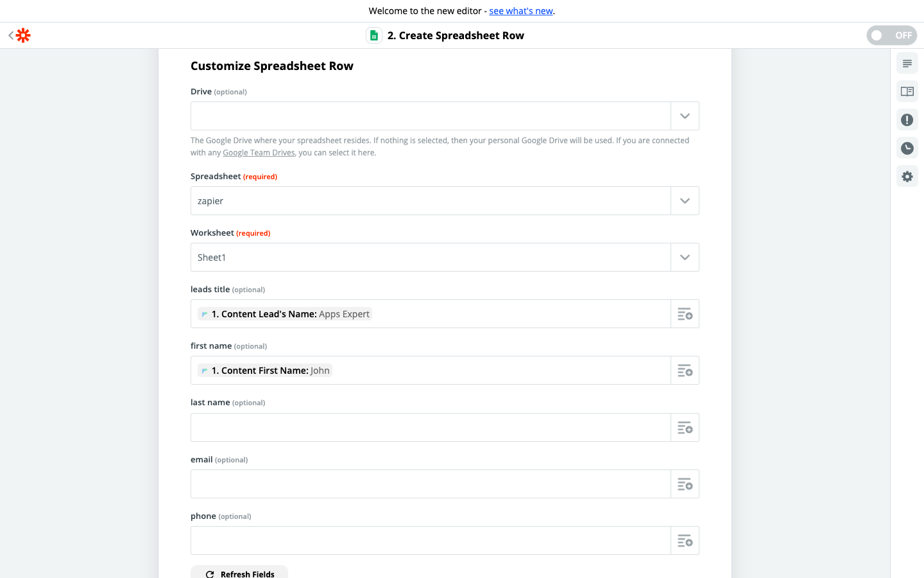Insert data into last name field
This screenshot has height=578, width=924.
point(685,428)
